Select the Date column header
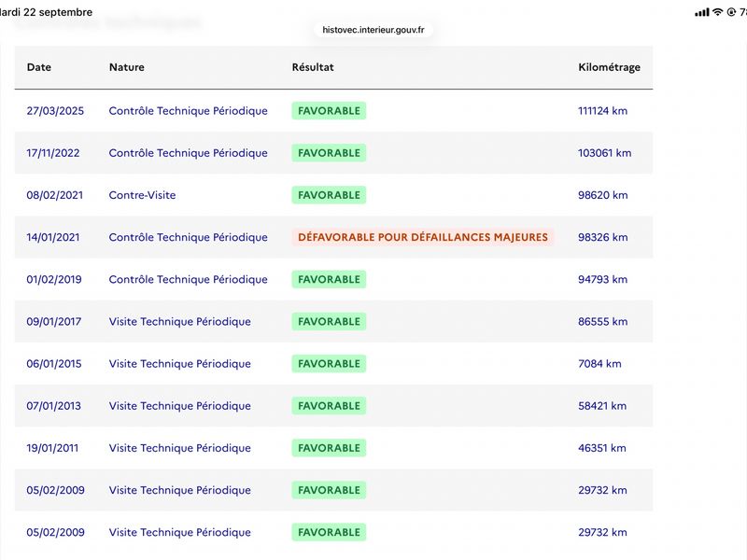The height and width of the screenshot is (560, 747). (x=39, y=67)
